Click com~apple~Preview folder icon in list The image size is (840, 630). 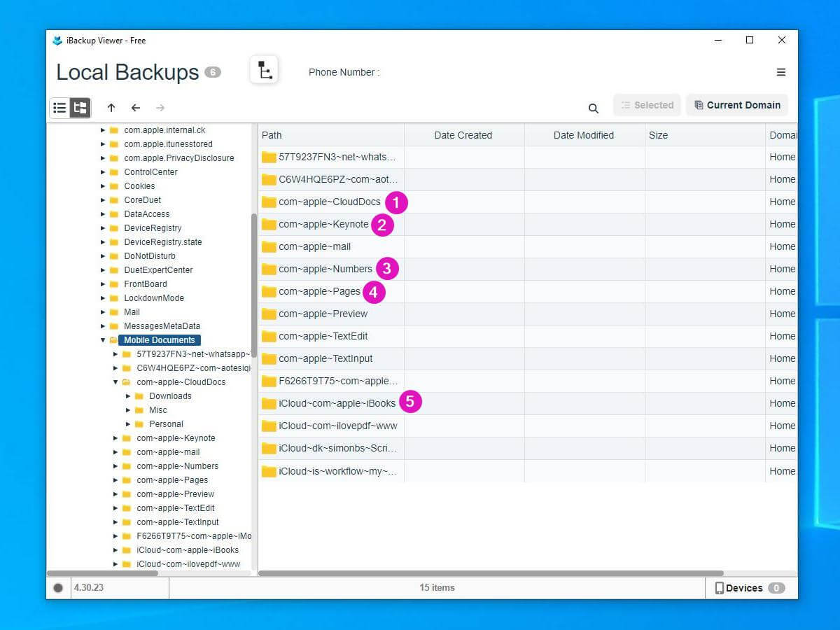(x=269, y=314)
